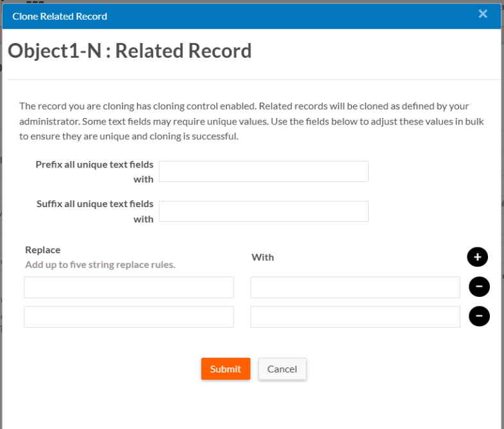Click the 'Clone Related Record' title bar text
Image resolution: width=504 pixels, height=429 pixels.
click(60, 16)
